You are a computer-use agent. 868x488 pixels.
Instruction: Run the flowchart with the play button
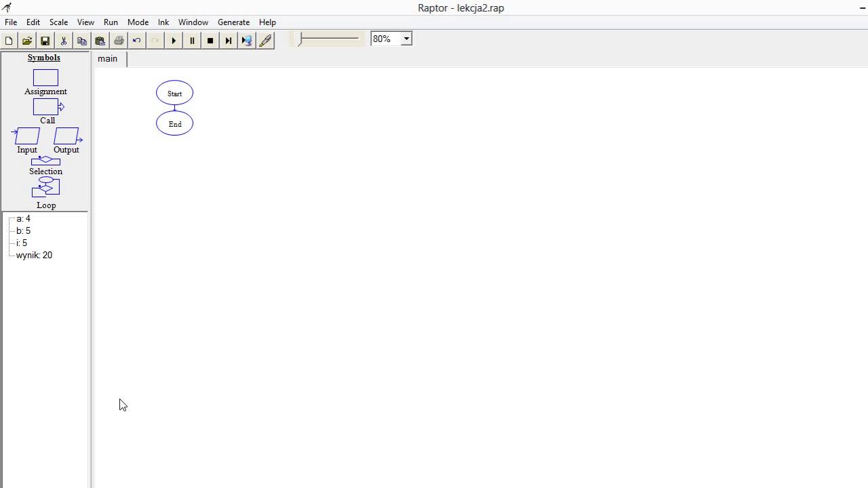(x=174, y=41)
